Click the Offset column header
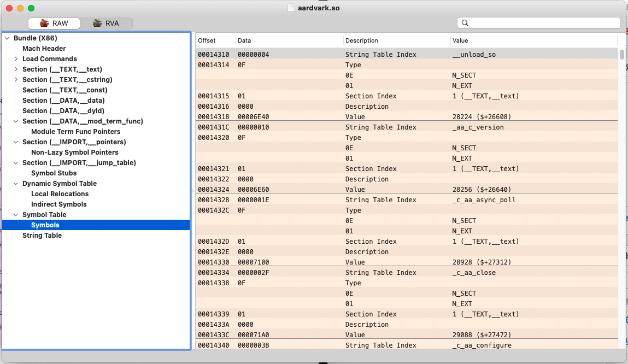This screenshot has height=364, width=628. click(x=207, y=40)
